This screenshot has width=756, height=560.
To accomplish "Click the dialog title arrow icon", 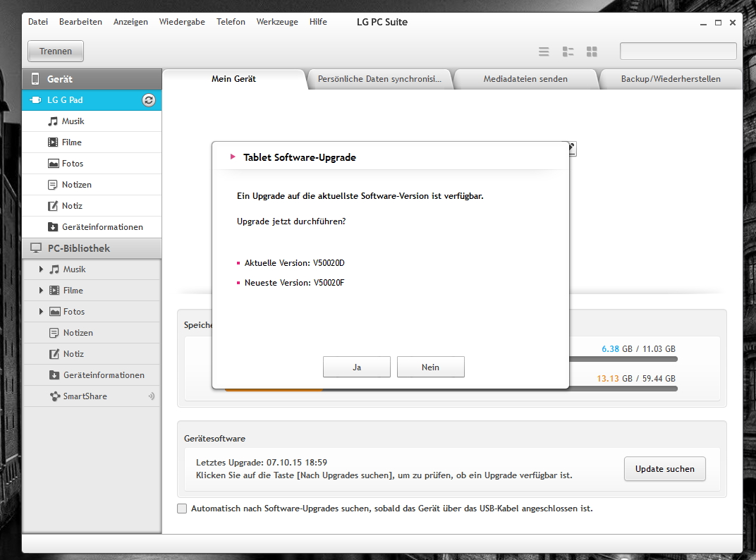I will pos(233,157).
